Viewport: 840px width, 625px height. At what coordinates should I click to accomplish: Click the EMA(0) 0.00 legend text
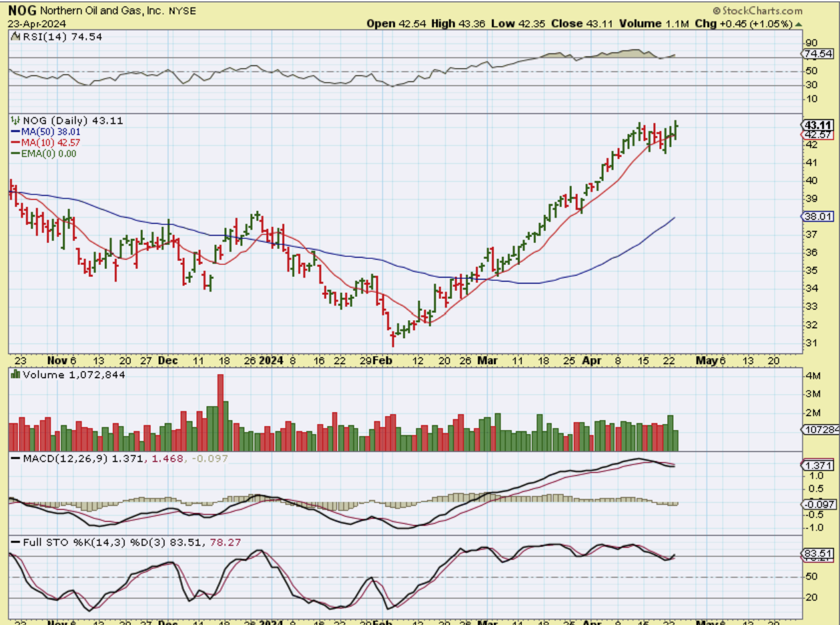[49, 153]
